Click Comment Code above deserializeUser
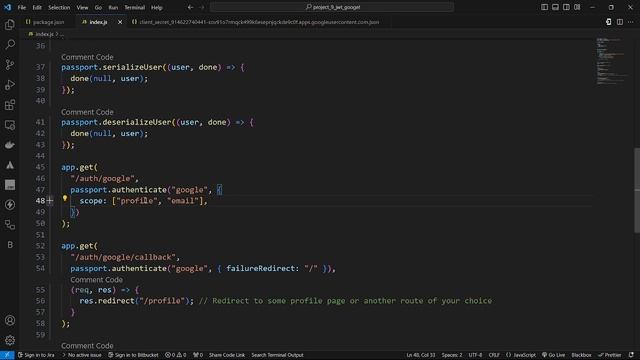 click(x=87, y=112)
